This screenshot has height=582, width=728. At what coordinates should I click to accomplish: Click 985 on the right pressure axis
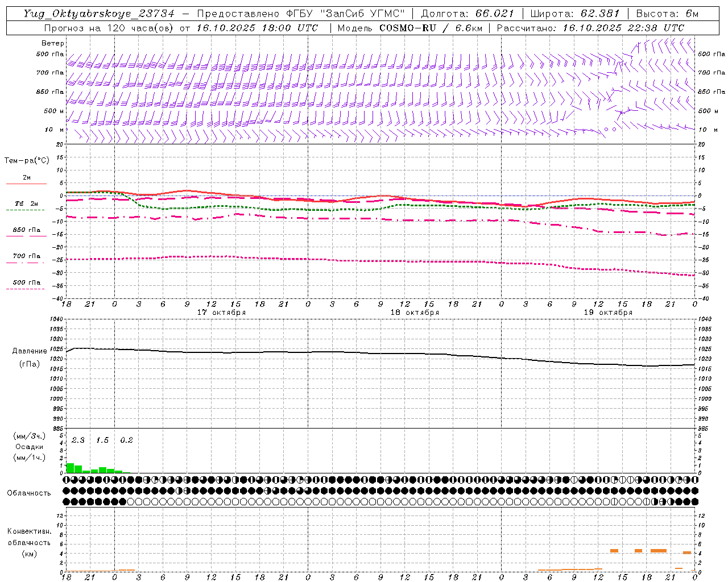[704, 429]
